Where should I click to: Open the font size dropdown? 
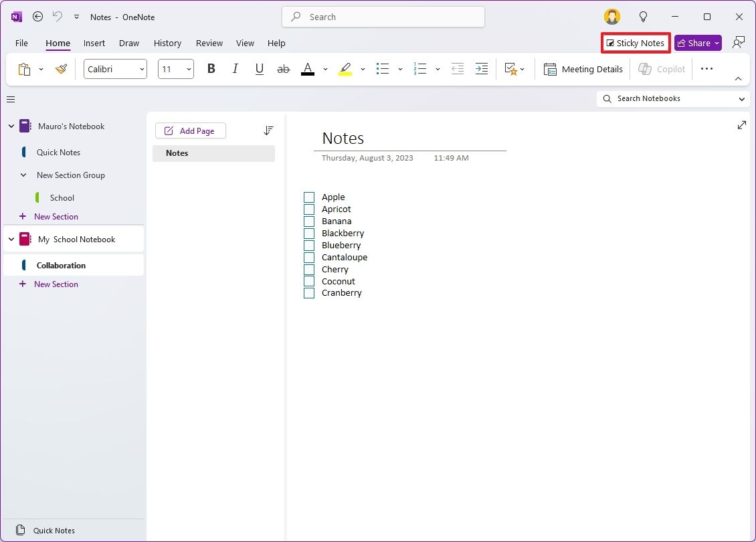coord(188,68)
